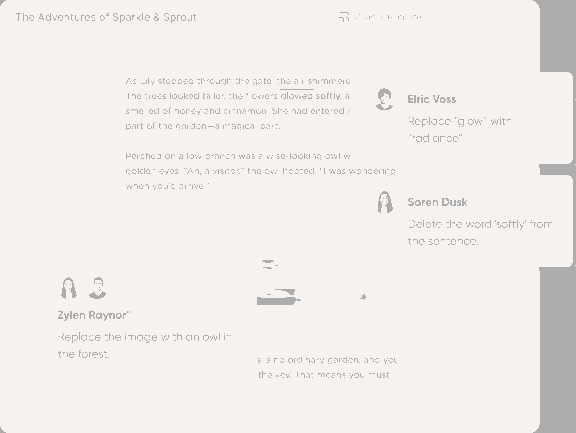Click the header text next to the top icon
Image resolution: width=576 pixels, height=433 pixels.
click(389, 17)
